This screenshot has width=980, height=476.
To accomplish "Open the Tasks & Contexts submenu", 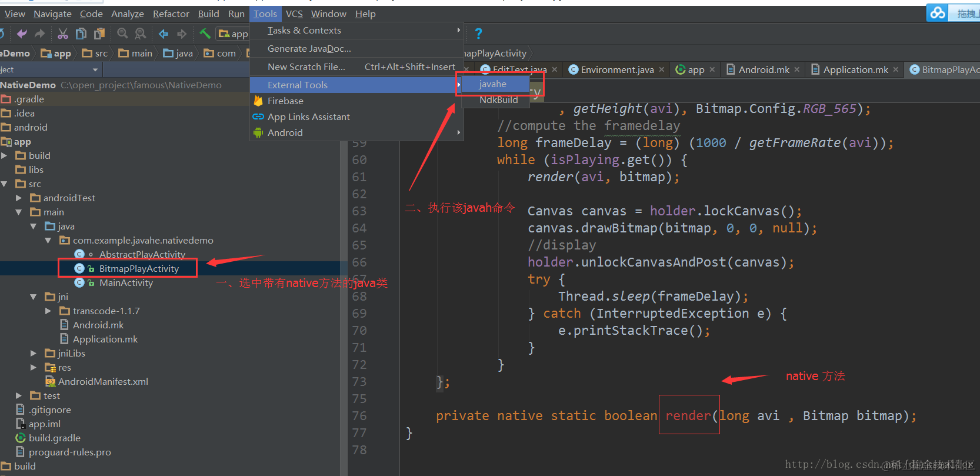I will tap(356, 31).
